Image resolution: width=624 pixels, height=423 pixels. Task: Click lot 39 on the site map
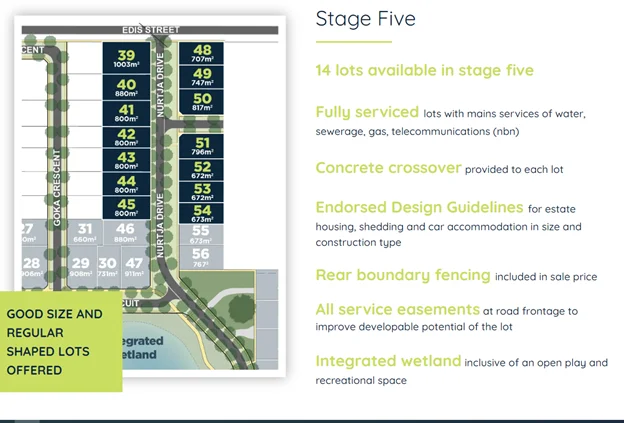click(x=126, y=59)
